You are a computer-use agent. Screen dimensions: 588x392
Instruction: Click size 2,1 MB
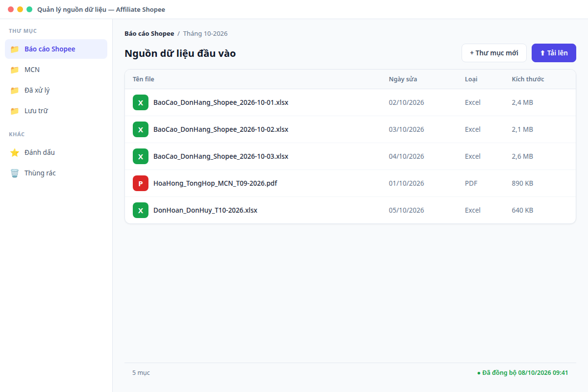click(522, 129)
